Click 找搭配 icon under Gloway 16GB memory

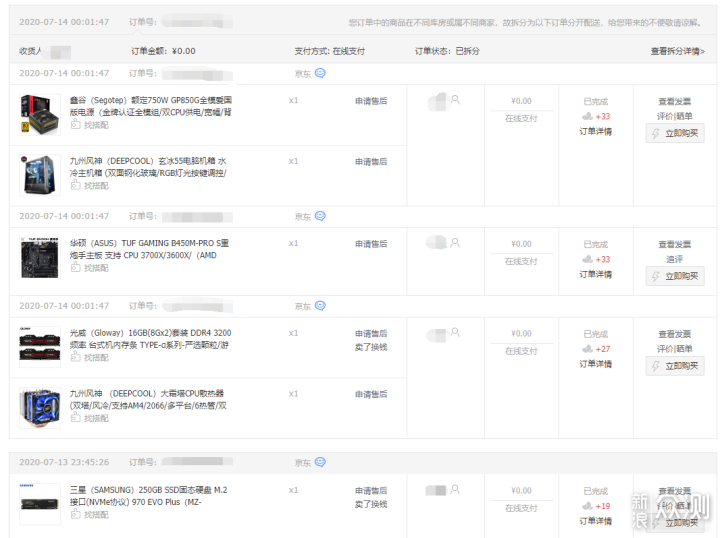tap(75, 357)
